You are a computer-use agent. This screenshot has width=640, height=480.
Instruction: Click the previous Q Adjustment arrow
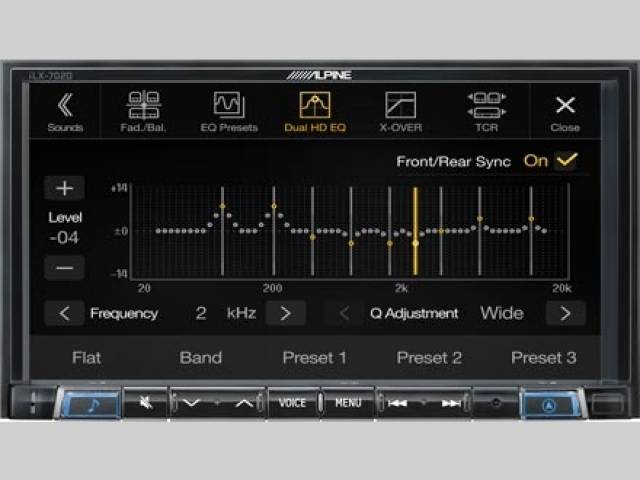pyautogui.click(x=344, y=313)
